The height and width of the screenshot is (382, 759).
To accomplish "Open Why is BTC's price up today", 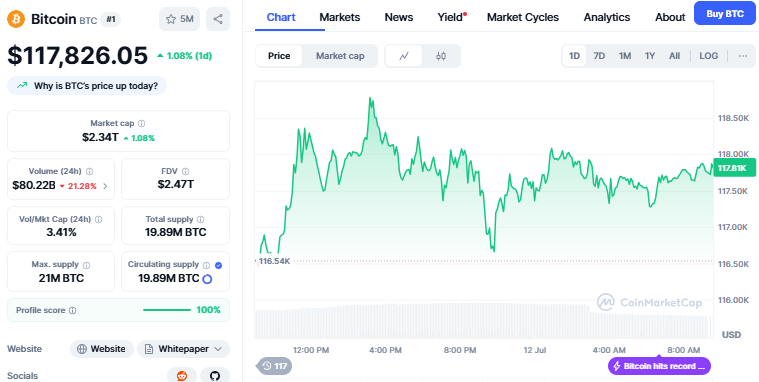I will click(x=87, y=86).
